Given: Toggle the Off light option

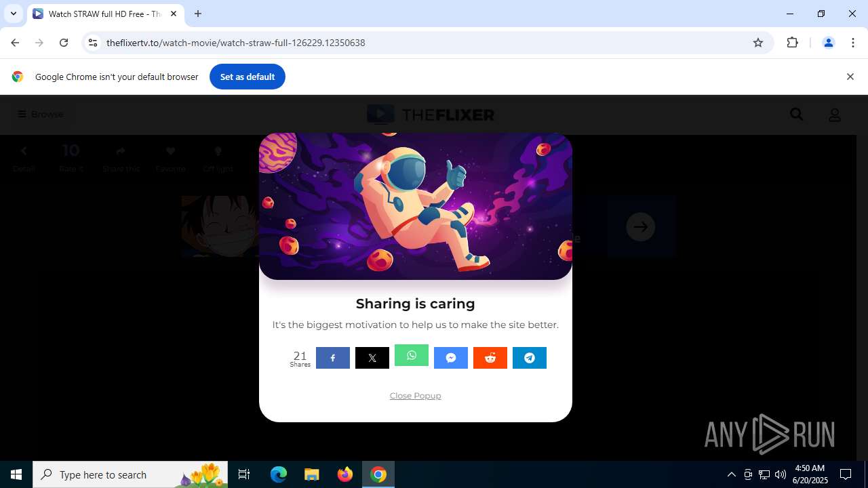Looking at the screenshot, I should tap(218, 159).
